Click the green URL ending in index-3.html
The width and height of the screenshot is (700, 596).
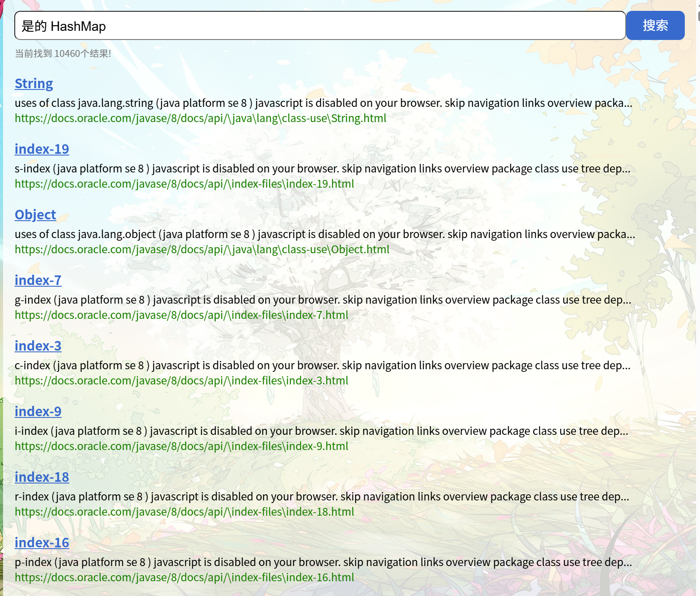tap(182, 381)
